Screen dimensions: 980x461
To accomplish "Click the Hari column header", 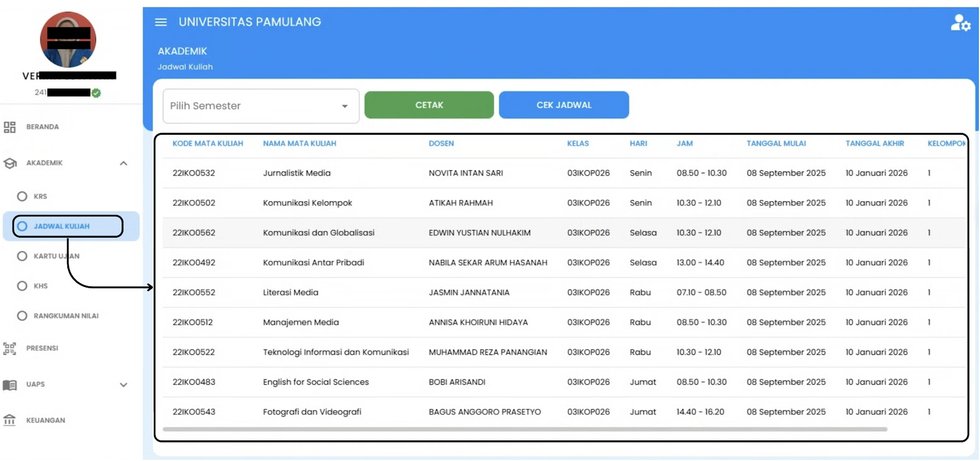I will tap(638, 143).
